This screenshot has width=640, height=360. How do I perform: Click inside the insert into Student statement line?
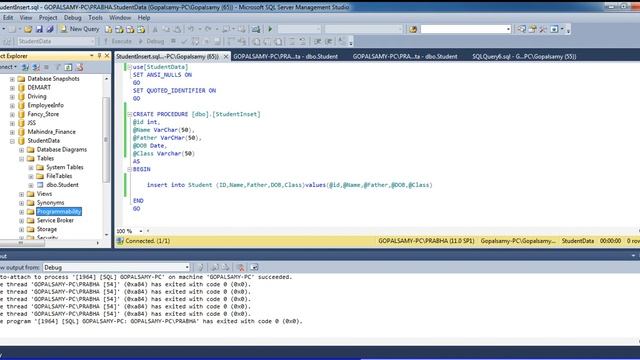289,185
